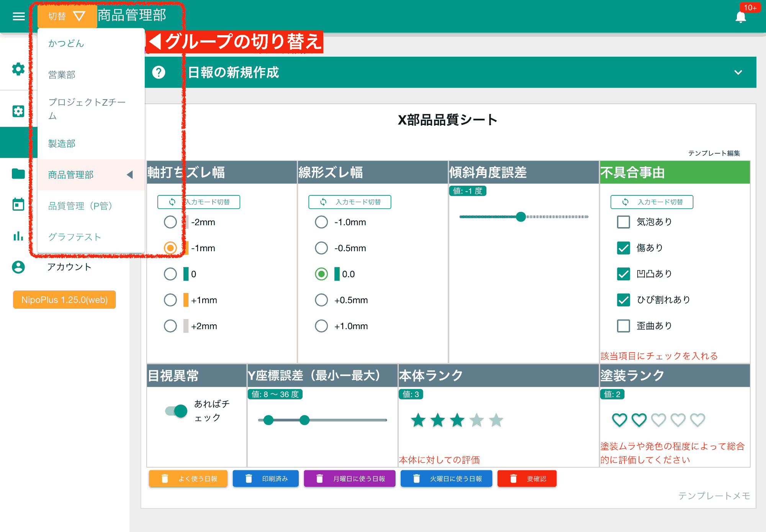The height and width of the screenshot is (532, 766).
Task: Open the アカウント person icon
Action: 18,267
